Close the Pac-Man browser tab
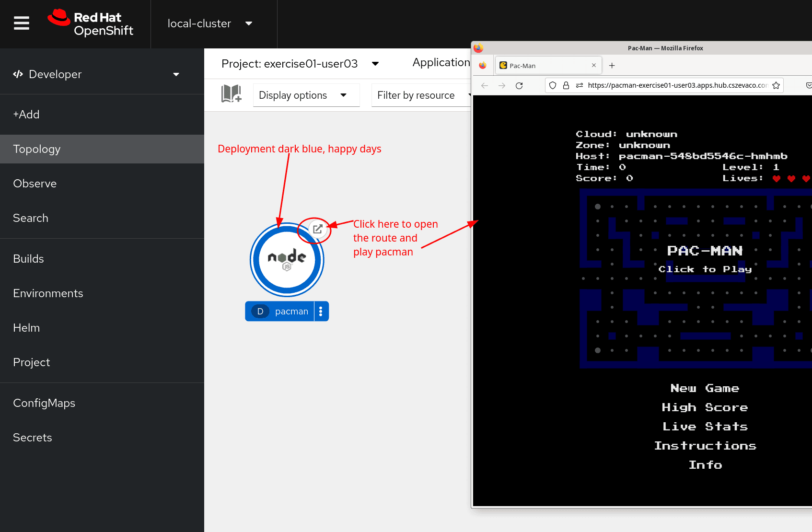The image size is (812, 532). [x=593, y=65]
